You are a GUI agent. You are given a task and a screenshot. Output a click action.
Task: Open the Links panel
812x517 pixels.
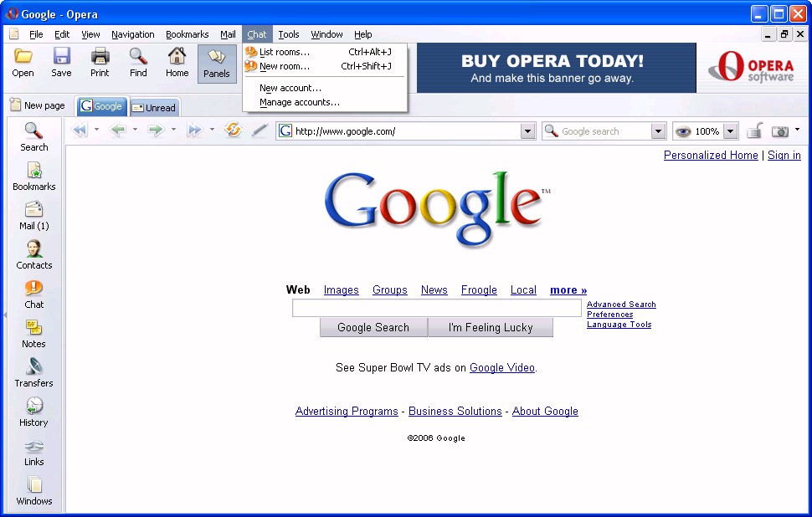click(x=33, y=451)
